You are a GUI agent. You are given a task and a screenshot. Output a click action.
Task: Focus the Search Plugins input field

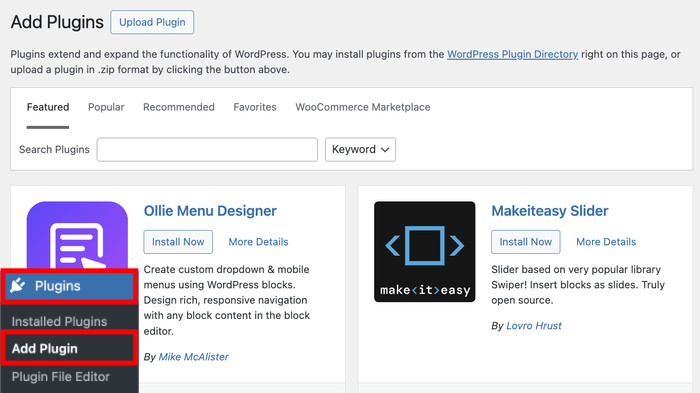pos(207,150)
